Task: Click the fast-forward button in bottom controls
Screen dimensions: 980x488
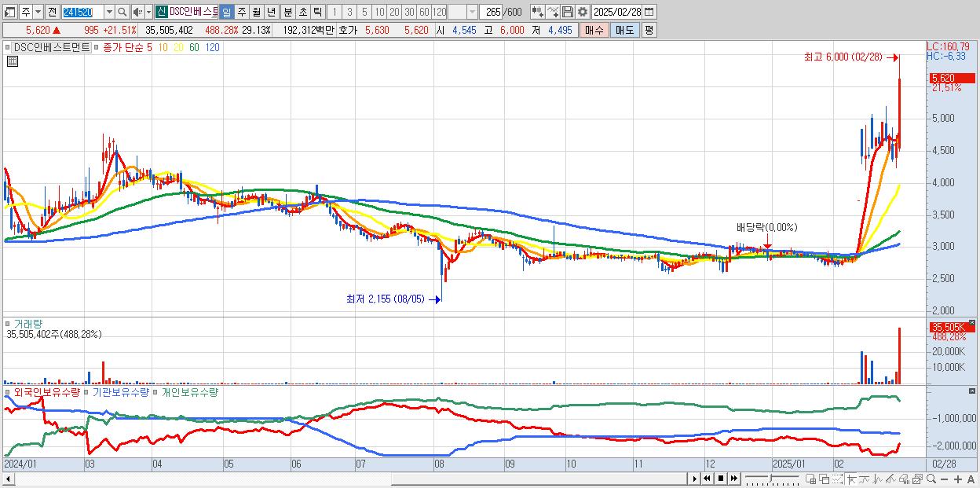Action: pyautogui.click(x=734, y=479)
